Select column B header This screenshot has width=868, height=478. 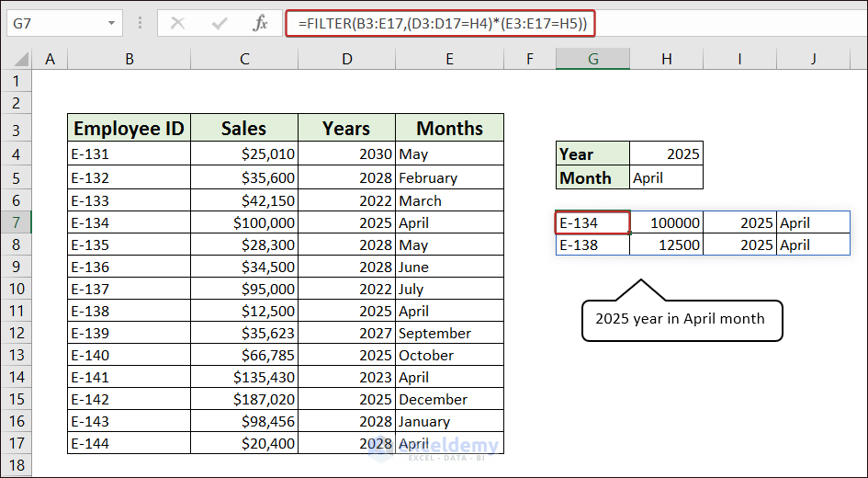pyautogui.click(x=130, y=60)
